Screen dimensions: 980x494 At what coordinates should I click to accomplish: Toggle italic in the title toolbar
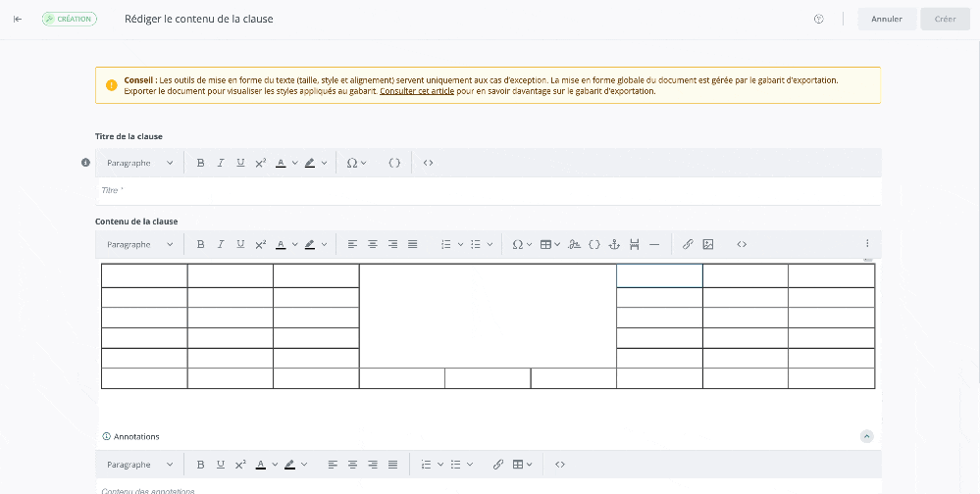221,163
